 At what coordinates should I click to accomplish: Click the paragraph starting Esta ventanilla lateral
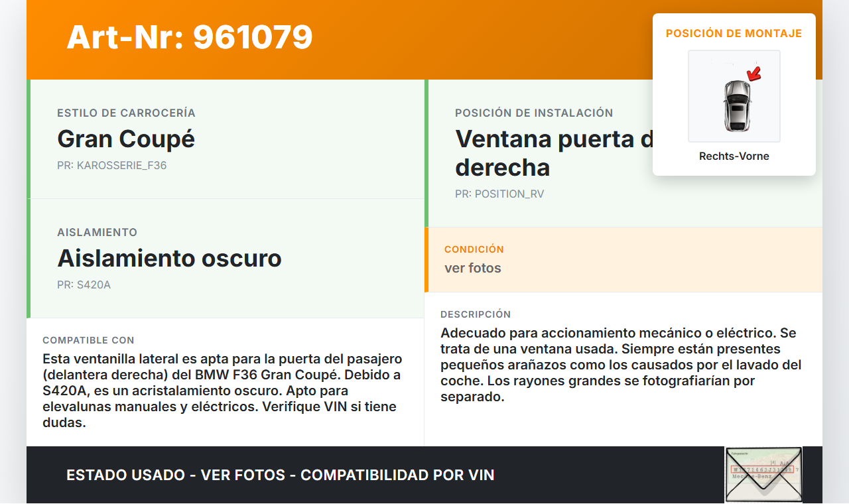222,391
